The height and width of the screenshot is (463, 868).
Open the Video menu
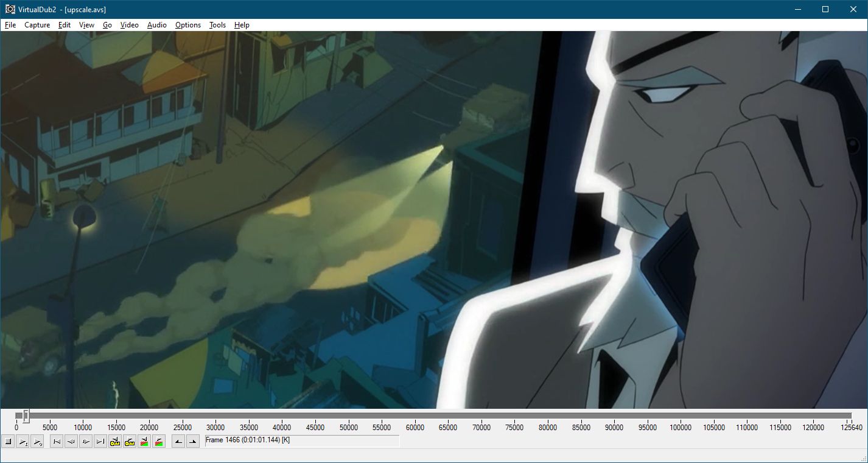[x=130, y=25]
